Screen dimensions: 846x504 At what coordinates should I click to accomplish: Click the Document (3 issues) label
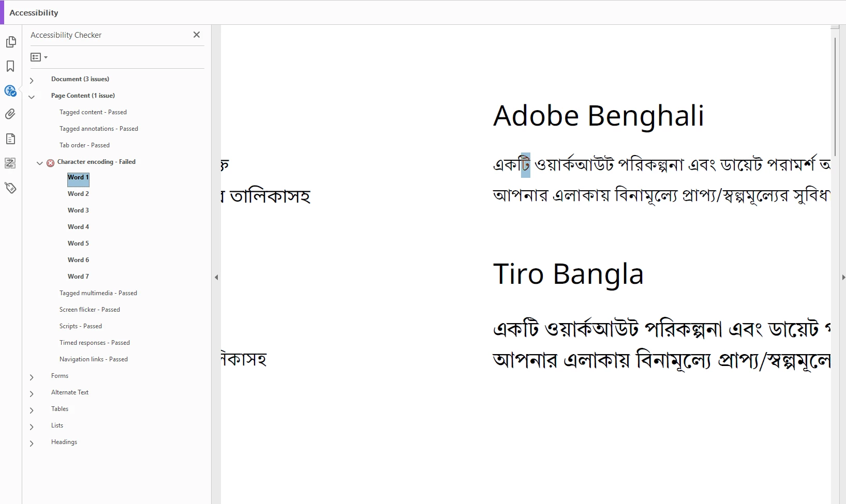(80, 79)
